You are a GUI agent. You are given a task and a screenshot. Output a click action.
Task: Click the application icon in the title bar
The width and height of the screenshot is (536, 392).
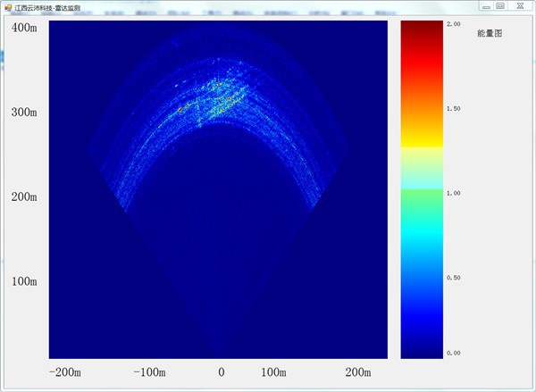pos(7,5)
